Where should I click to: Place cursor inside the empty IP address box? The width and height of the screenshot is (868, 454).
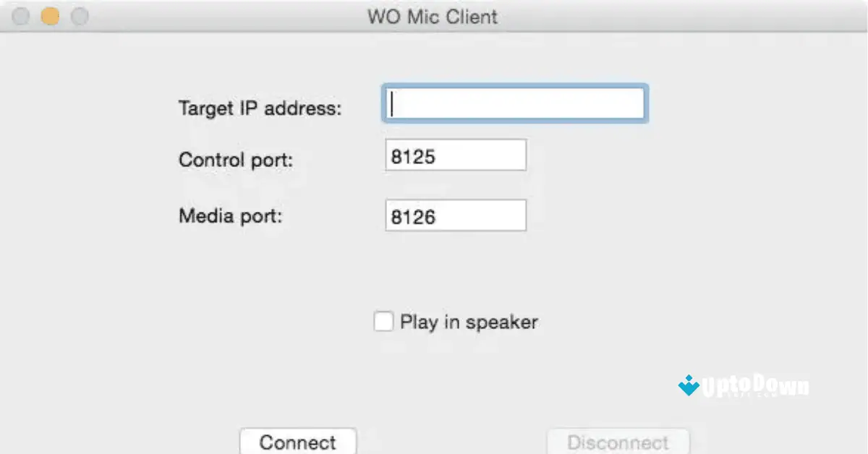coord(514,103)
